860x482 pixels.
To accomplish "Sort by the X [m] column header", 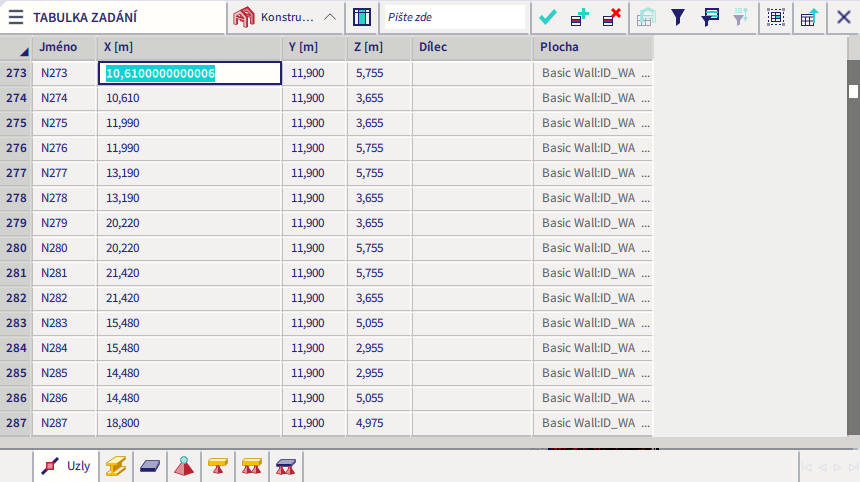I will point(189,47).
